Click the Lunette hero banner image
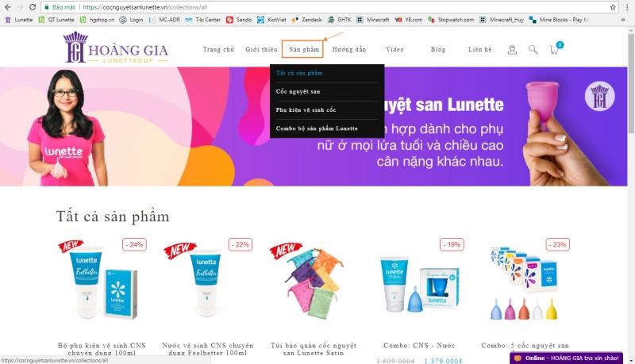The image size is (635, 364). [x=314, y=126]
